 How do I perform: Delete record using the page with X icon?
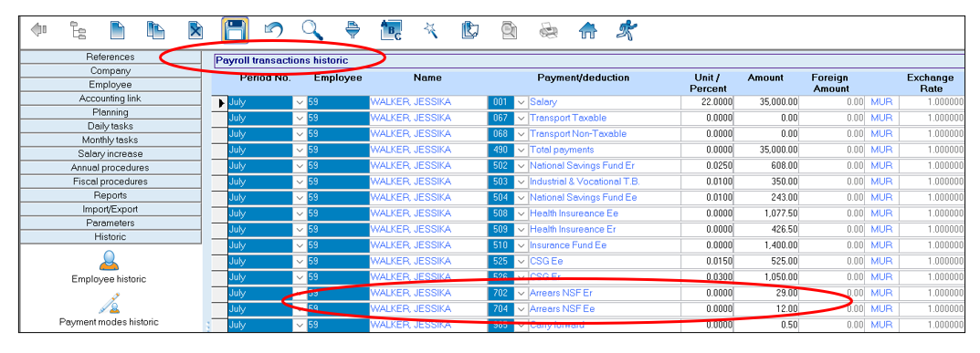pyautogui.click(x=195, y=30)
